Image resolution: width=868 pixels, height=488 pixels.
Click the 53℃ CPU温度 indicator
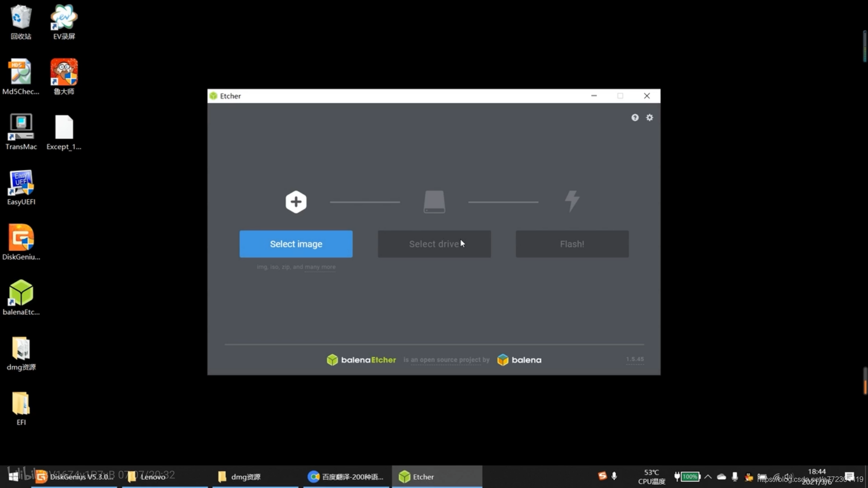(x=651, y=477)
